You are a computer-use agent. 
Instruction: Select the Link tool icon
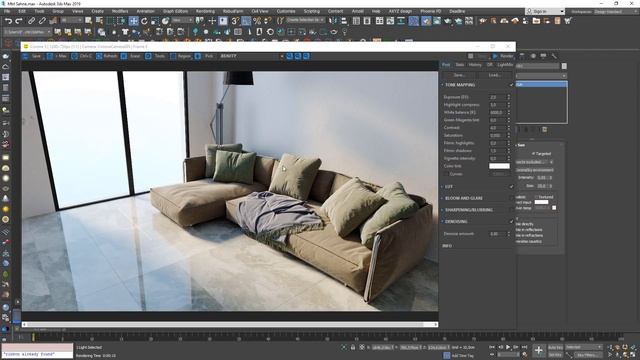[x=31, y=21]
